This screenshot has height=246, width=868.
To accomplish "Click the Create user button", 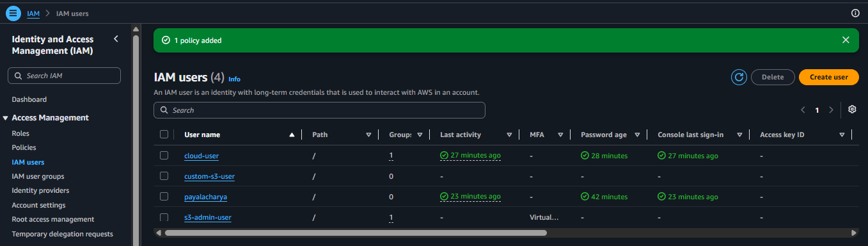I will 829,77.
